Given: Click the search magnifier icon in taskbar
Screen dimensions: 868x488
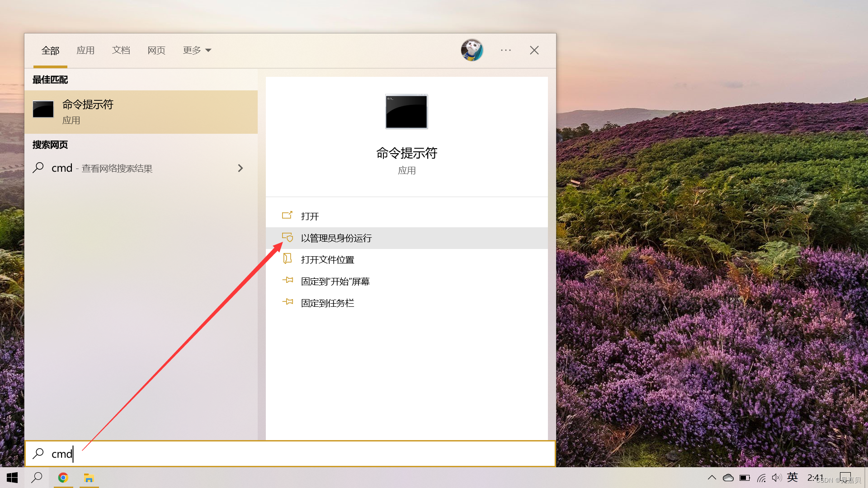Looking at the screenshot, I should (36, 477).
